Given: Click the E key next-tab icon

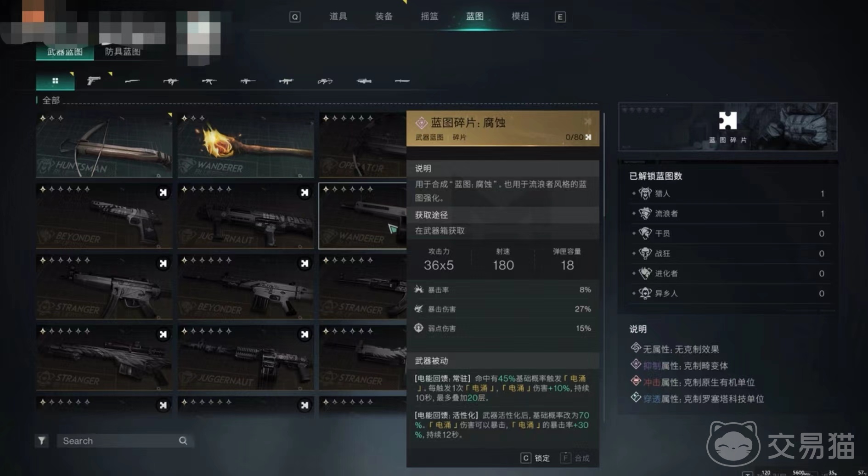Looking at the screenshot, I should pos(560,17).
